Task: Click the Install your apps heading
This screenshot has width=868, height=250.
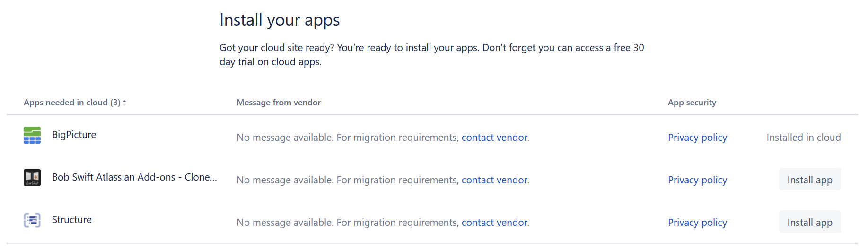Action: coord(280,20)
